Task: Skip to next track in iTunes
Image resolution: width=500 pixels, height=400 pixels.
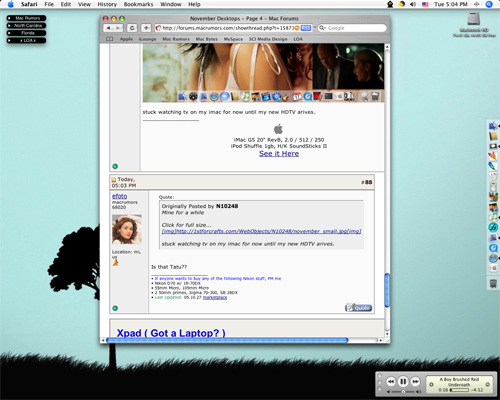Action: (415, 381)
